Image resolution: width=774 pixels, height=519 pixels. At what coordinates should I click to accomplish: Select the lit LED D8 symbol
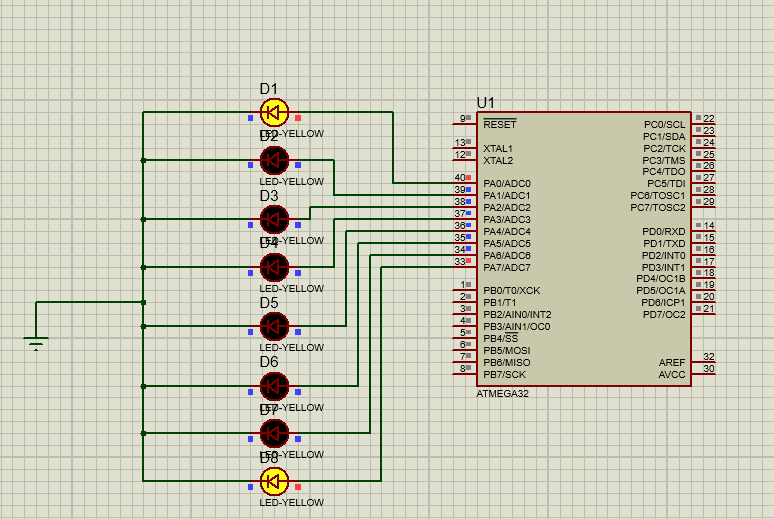274,481
